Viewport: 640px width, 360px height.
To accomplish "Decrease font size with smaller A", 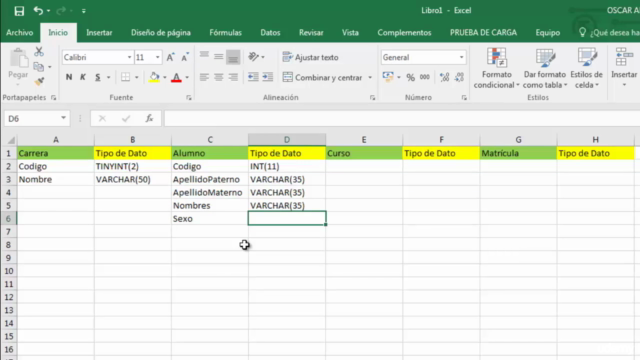I will 185,57.
